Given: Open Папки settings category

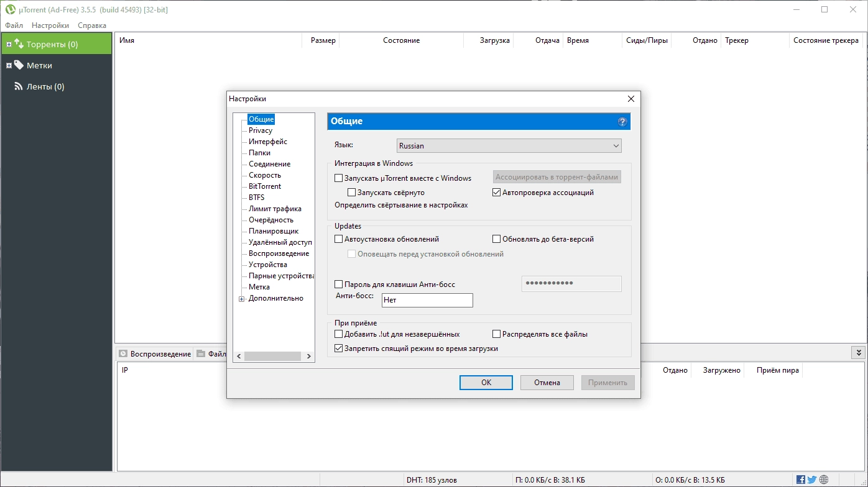Looking at the screenshot, I should point(259,153).
